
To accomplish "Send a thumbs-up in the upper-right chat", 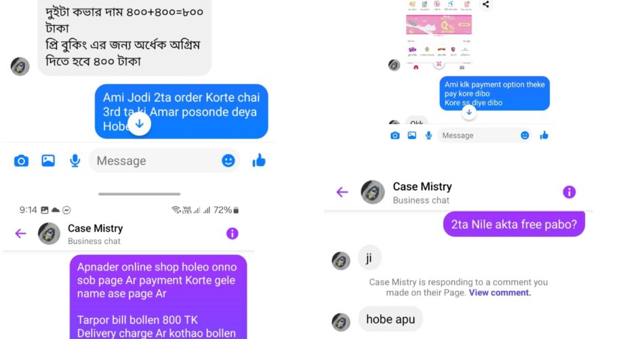I will (x=544, y=135).
